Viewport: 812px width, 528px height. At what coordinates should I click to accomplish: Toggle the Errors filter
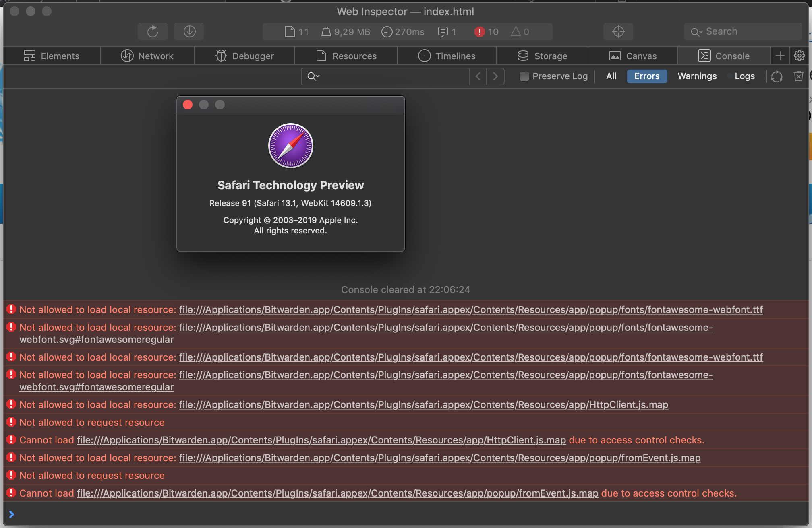[x=647, y=76]
